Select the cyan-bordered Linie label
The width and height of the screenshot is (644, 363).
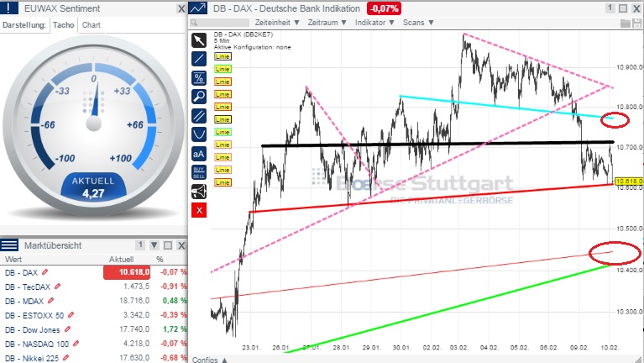click(x=223, y=132)
